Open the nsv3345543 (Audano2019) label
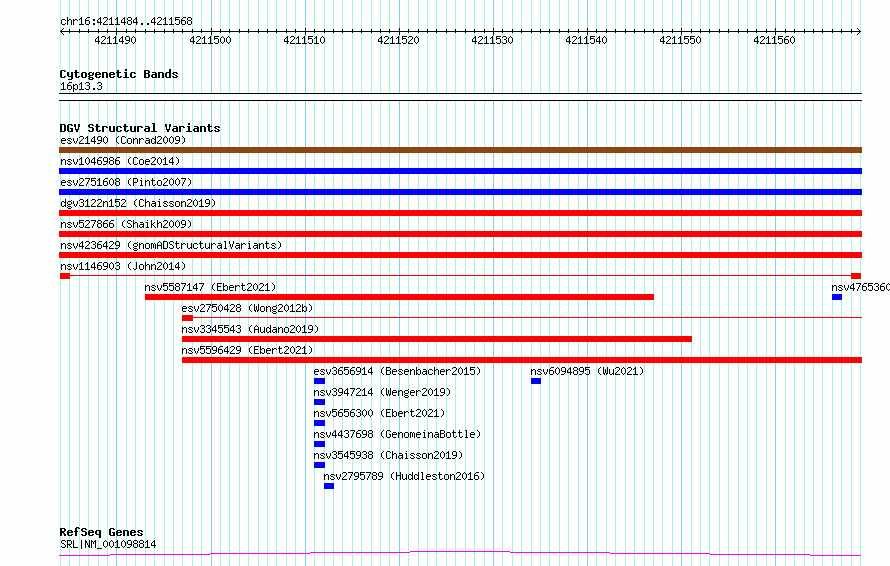The image size is (890, 566). coord(250,329)
